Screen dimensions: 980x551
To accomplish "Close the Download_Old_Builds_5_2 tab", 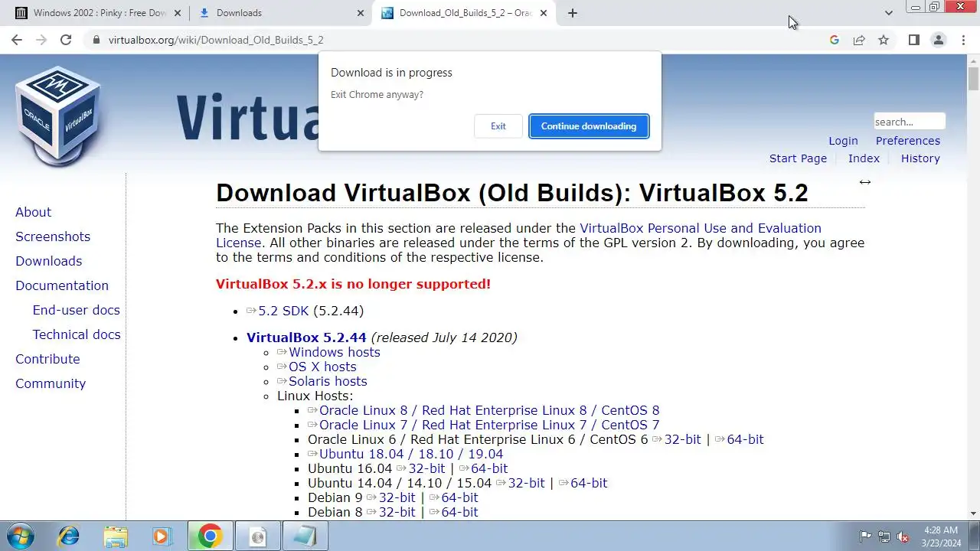I will click(x=545, y=13).
